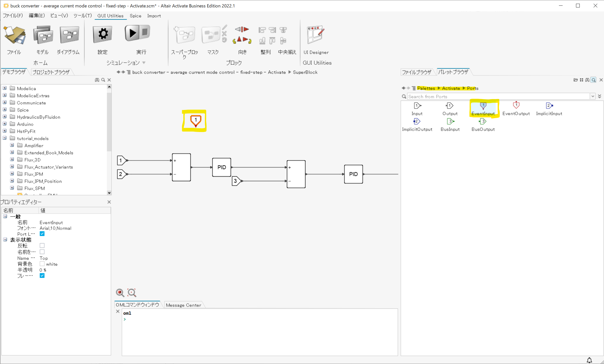Switch to Message Center tab

click(x=183, y=305)
